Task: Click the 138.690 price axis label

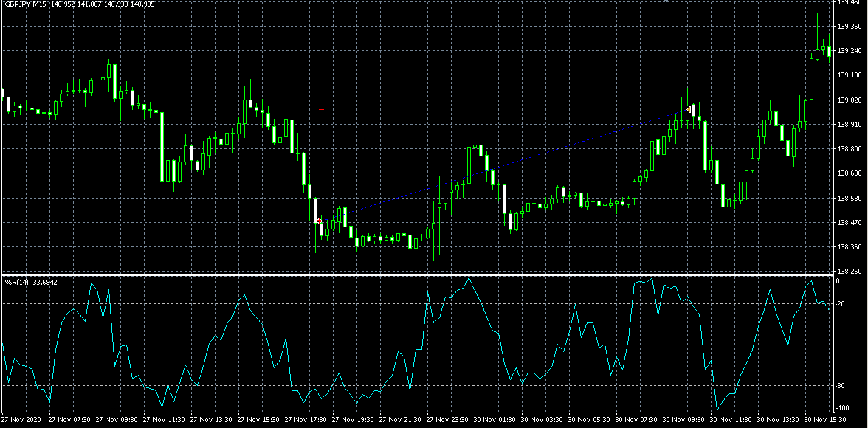Action: click(850, 173)
